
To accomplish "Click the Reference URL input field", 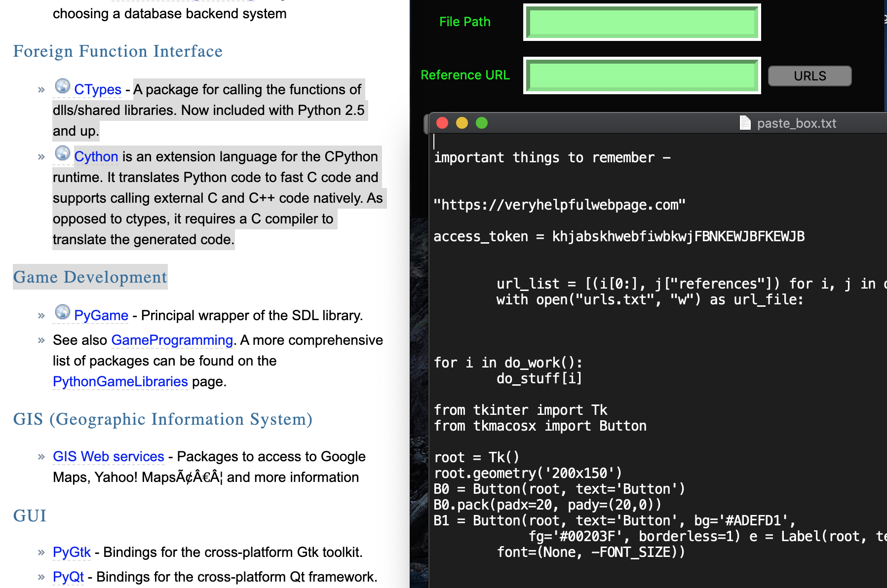I will pos(642,75).
